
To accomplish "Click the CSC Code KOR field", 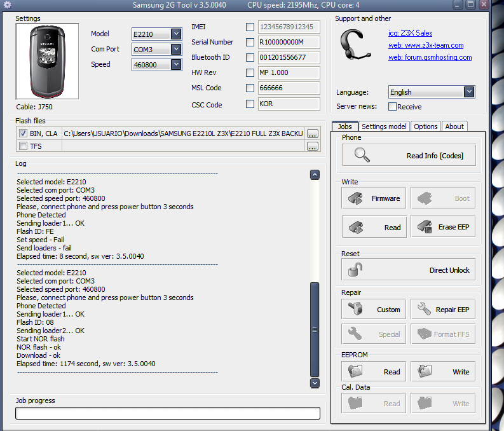I will coord(289,104).
